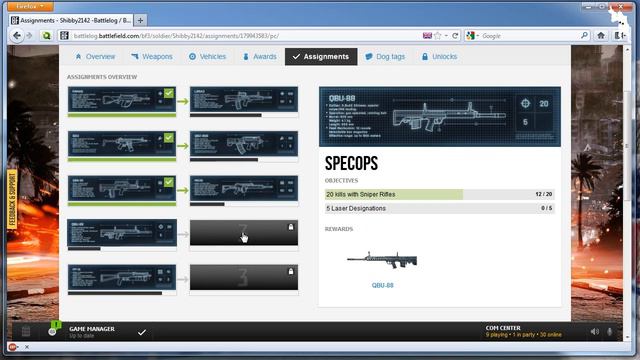Select third-row right assignment card
640x360 pixels.
coord(244,188)
